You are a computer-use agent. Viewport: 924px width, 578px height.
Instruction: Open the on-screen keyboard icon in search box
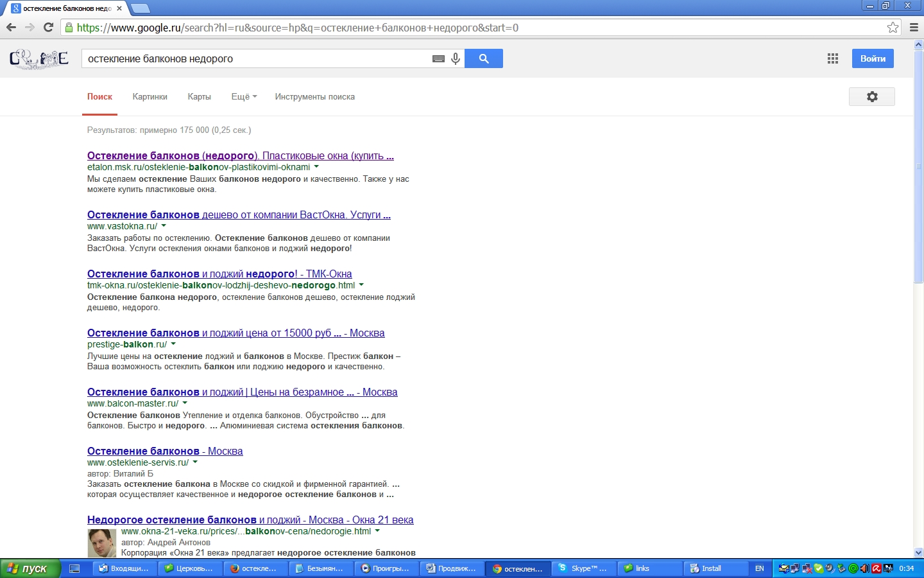[438, 58]
